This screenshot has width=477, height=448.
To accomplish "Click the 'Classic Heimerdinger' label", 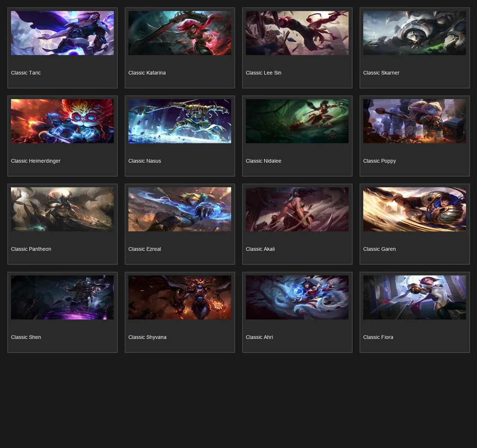I will pos(36,161).
